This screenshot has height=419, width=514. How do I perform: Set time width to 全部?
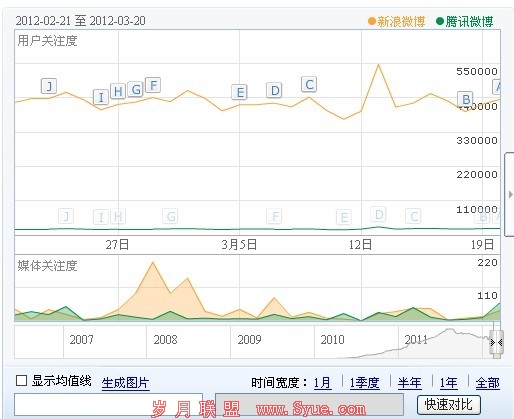pyautogui.click(x=488, y=383)
